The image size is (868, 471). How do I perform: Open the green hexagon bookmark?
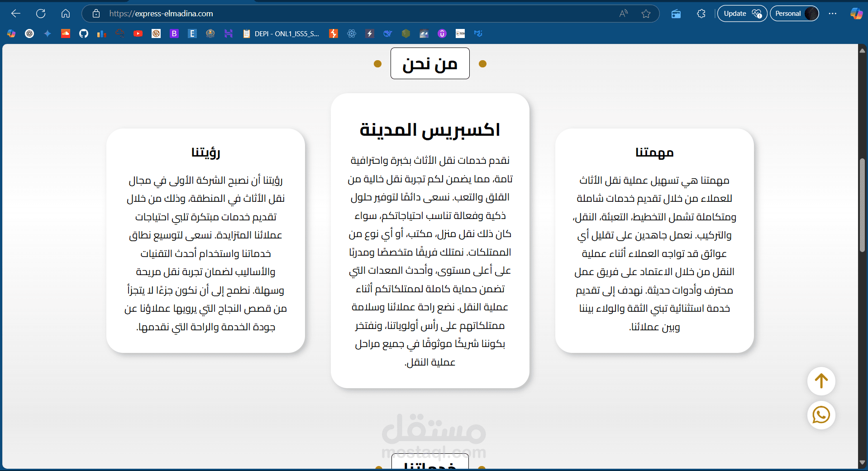406,33
